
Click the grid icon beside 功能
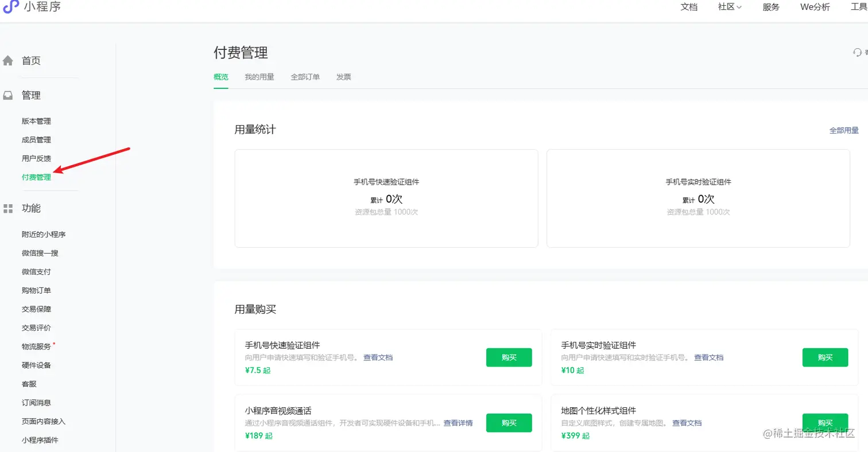8,208
